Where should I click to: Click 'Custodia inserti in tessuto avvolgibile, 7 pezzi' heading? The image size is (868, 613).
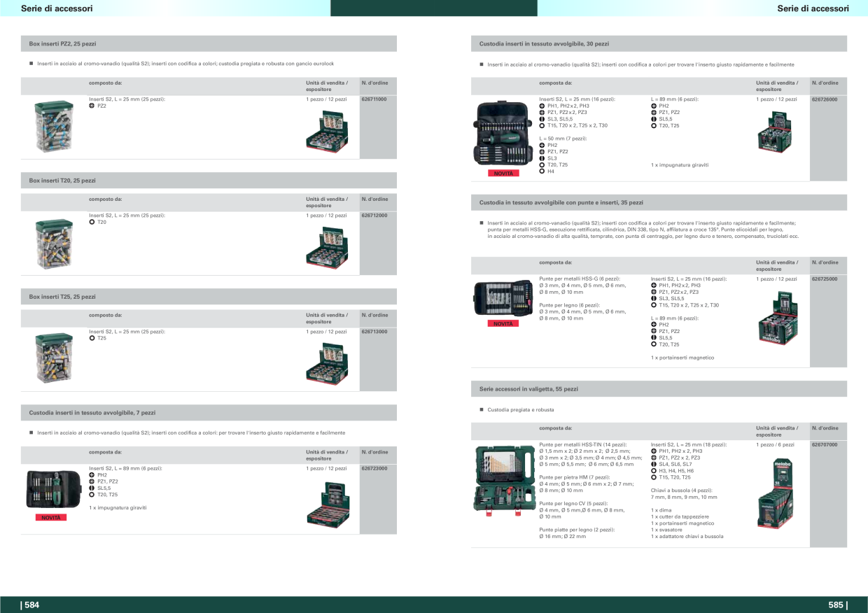(92, 413)
